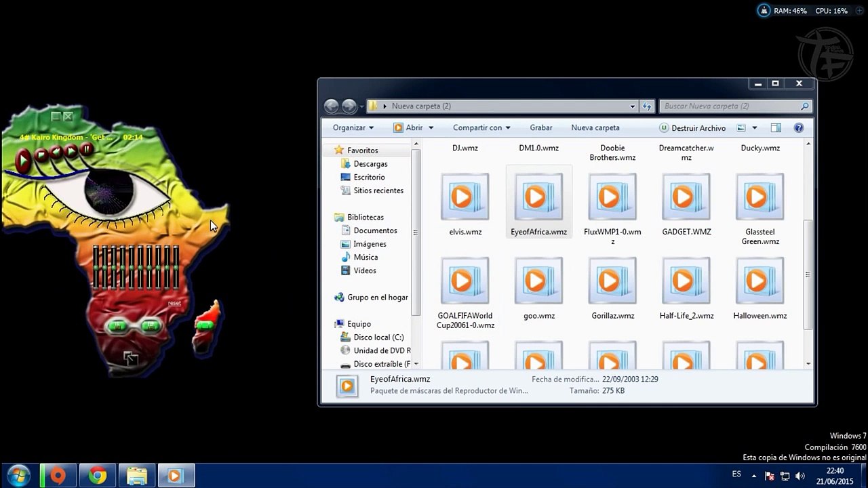Click the left green button on South Africa
The width and height of the screenshot is (868, 488).
(117, 326)
